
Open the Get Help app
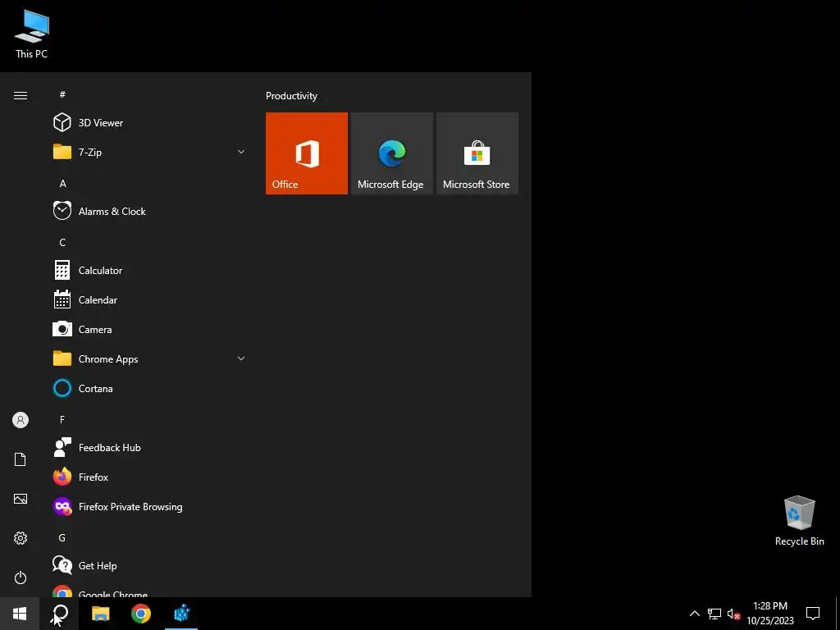click(x=150, y=566)
